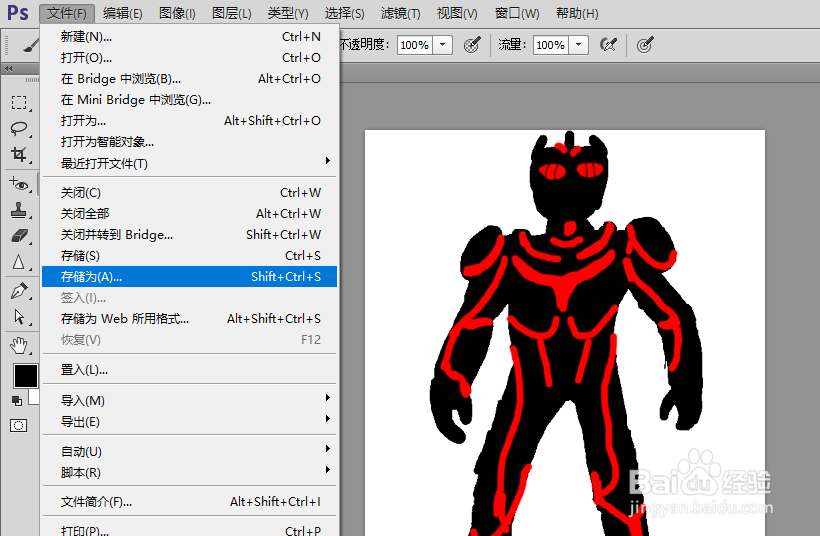Enable airbrush mode

pyautogui.click(x=608, y=45)
